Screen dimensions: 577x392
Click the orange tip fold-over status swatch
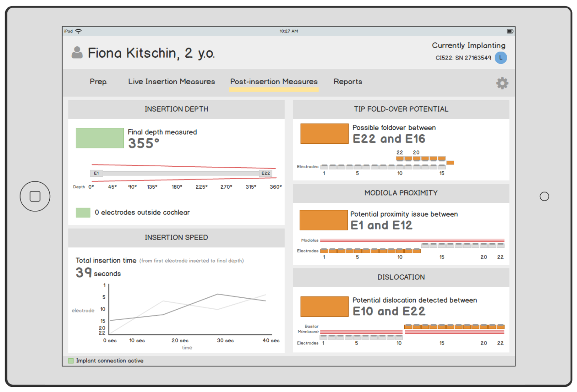[324, 134]
